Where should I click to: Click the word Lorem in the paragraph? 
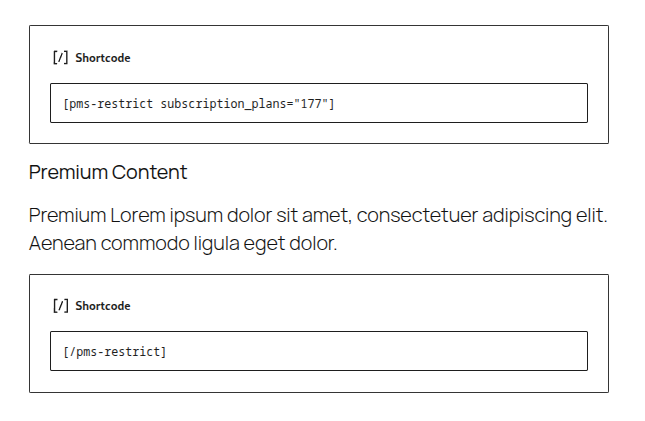coord(138,215)
